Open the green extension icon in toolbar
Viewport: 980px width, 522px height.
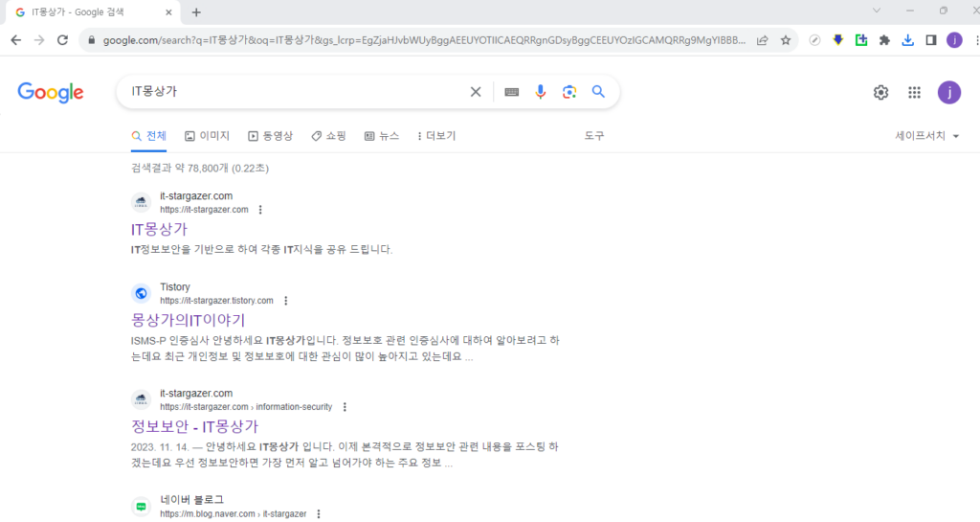click(861, 40)
